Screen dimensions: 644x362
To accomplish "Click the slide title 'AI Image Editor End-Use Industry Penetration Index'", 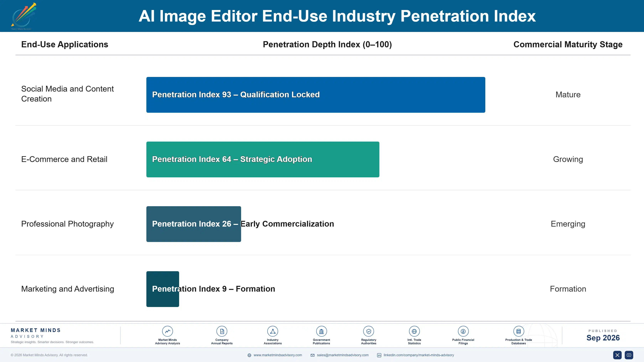I will coord(337,16).
